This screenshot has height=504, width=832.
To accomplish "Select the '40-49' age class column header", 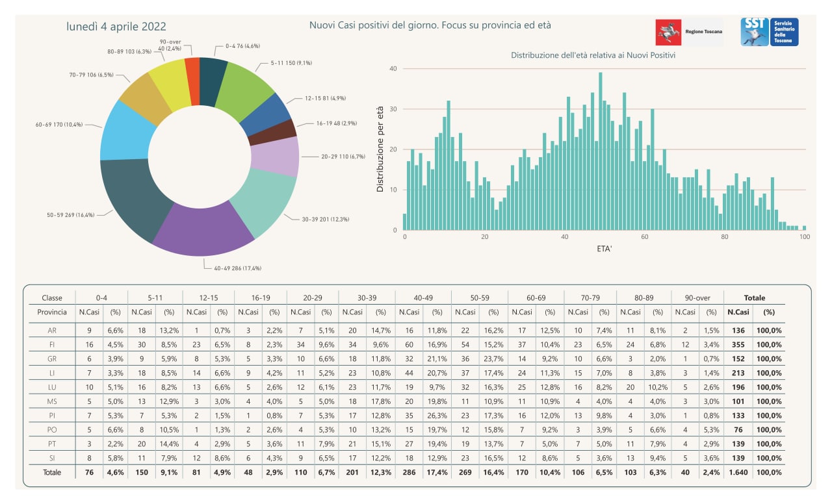I will (423, 298).
